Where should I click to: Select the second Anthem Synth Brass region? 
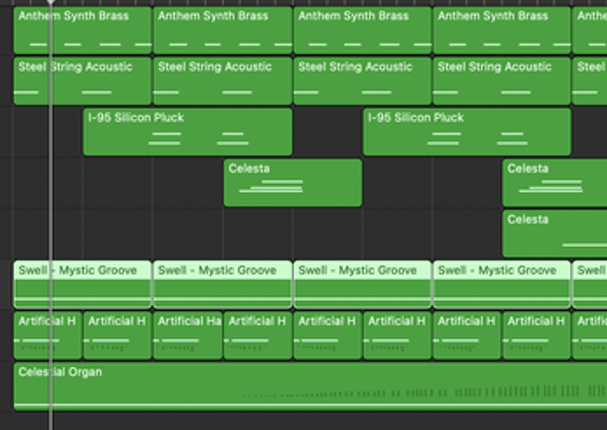click(x=222, y=29)
